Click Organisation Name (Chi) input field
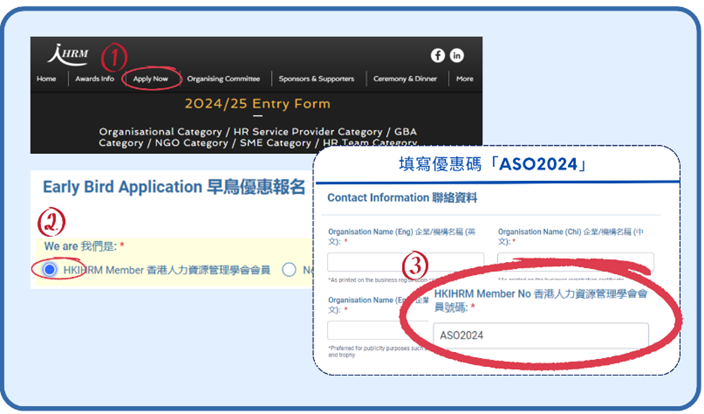Screen dimensions: 704x414 click(x=576, y=262)
